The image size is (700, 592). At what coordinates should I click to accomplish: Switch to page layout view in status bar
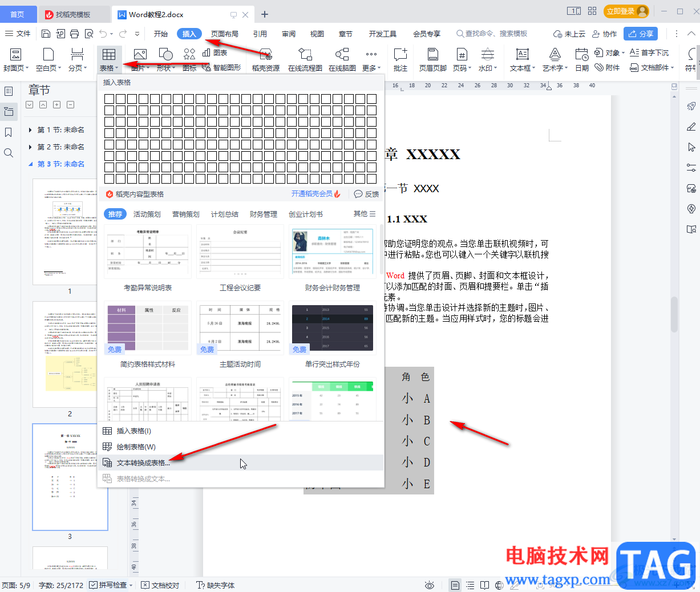[x=455, y=585]
